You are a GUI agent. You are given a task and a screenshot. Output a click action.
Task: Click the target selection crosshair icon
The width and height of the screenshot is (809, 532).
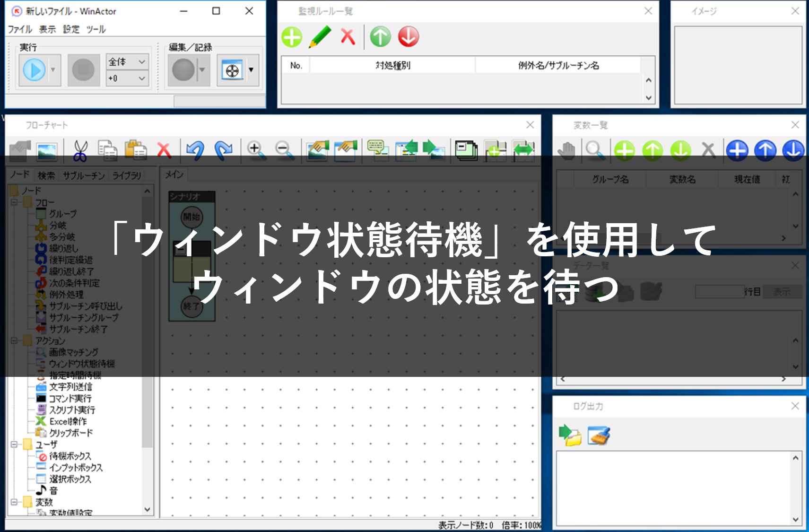232,70
